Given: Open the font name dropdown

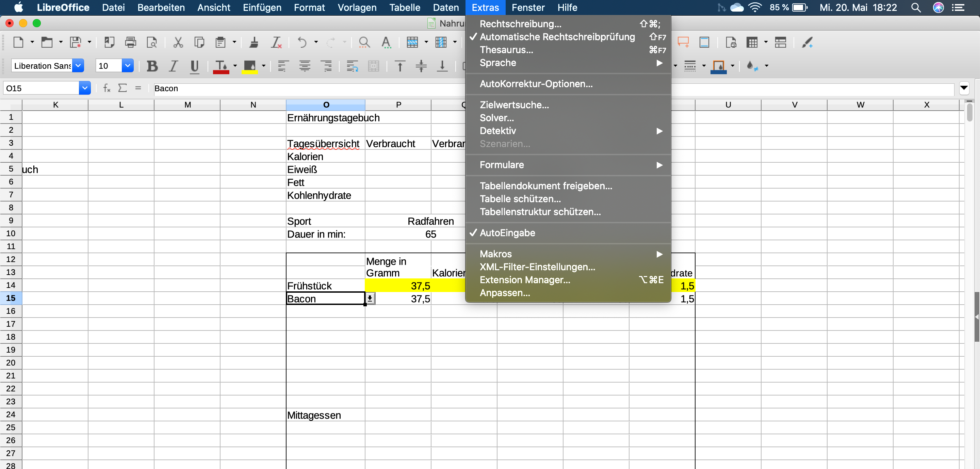Looking at the screenshot, I should (x=78, y=66).
